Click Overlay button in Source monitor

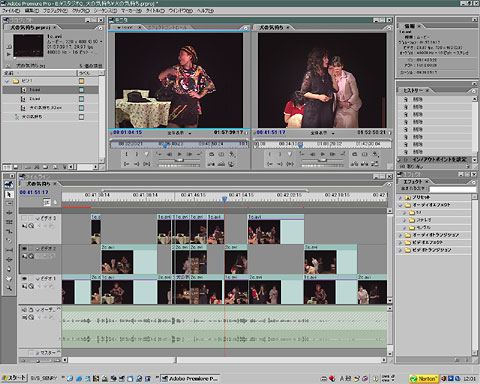pos(221,164)
